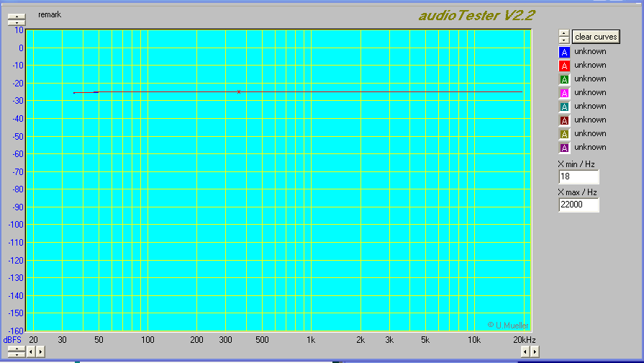
Task: Select the teal curve A swatch
Action: pos(564,107)
